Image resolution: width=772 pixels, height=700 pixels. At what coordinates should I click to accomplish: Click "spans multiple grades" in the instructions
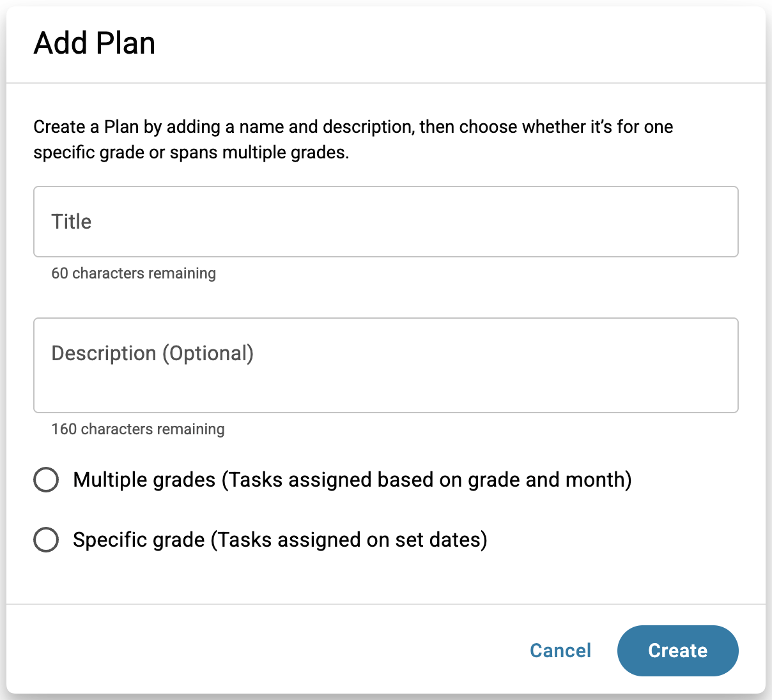pos(259,153)
